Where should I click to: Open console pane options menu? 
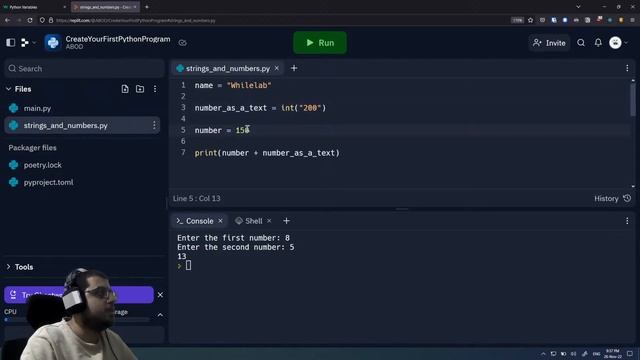coord(627,221)
